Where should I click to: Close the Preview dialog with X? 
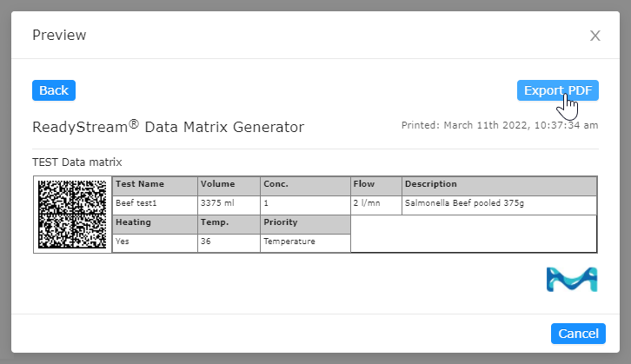[595, 36]
